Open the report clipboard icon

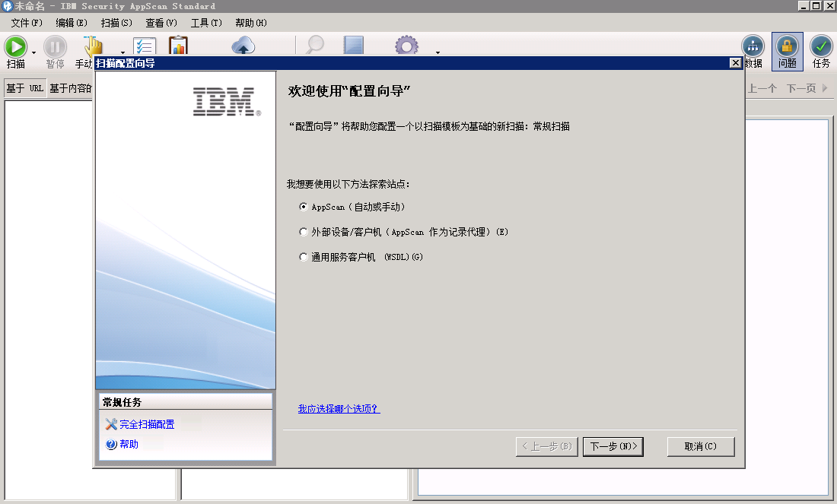point(179,46)
